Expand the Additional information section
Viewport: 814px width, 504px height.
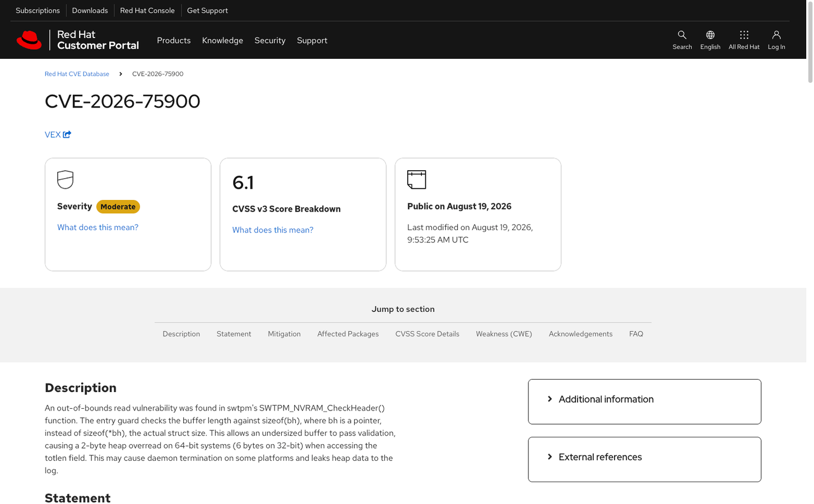pos(644,402)
